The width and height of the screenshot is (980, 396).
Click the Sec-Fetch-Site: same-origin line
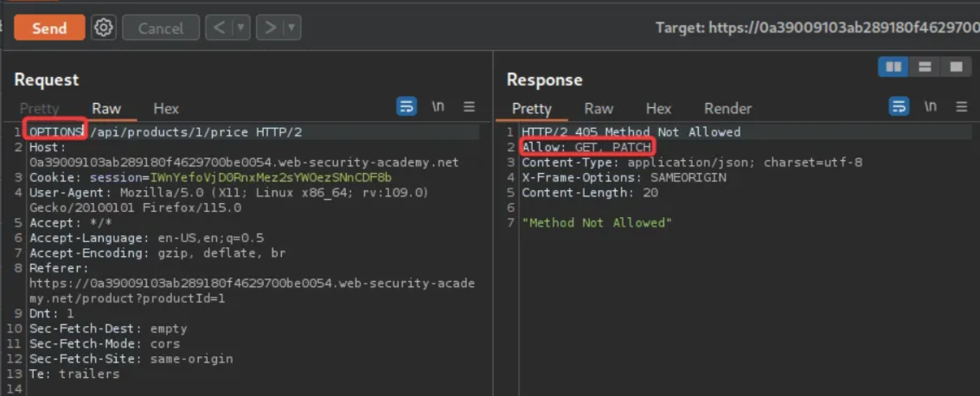[x=131, y=359]
